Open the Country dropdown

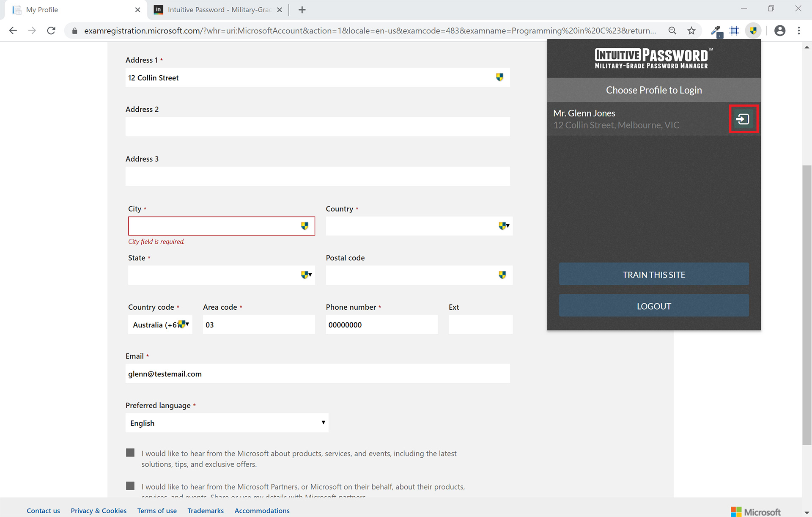(x=419, y=226)
